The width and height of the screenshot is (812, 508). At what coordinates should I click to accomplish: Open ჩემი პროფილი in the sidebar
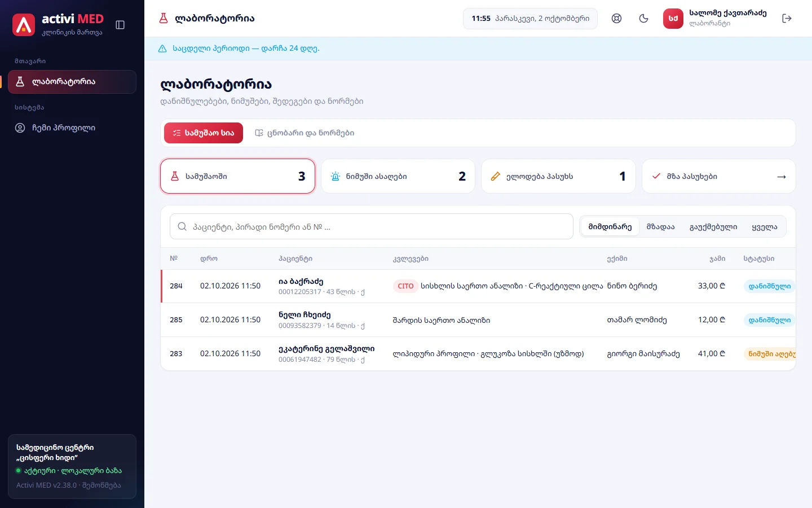pyautogui.click(x=72, y=128)
